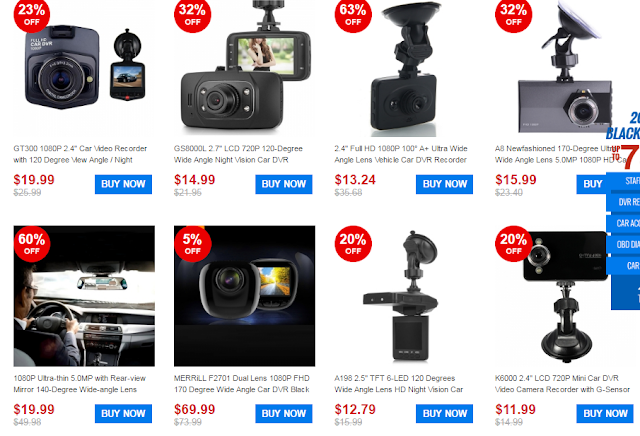Open the A198 2.5" TFT 6-LED title

(399, 384)
